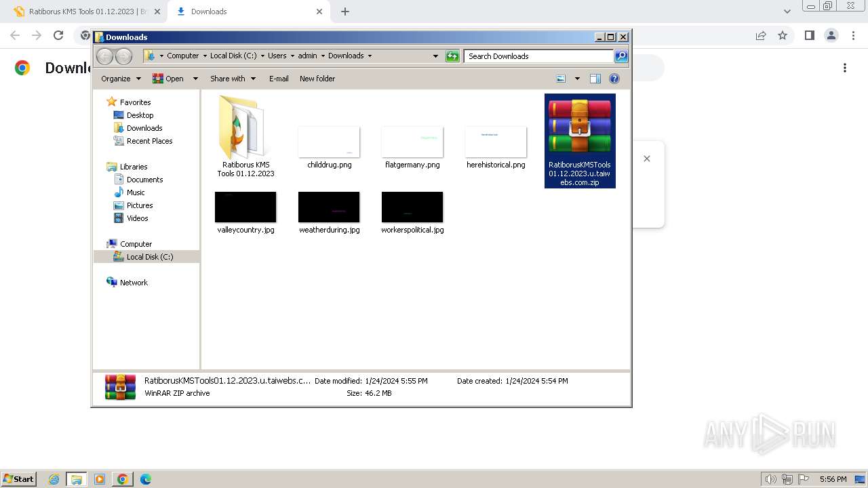The width and height of the screenshot is (868, 488).
Task: Select Recent Places in the navigation pane
Action: point(142,141)
